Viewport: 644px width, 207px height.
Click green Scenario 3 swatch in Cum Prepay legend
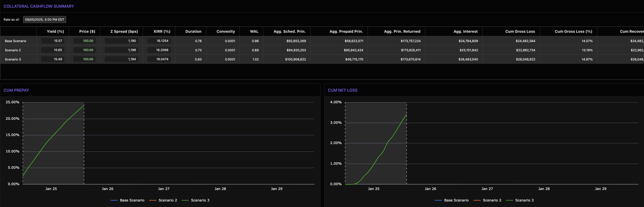185,200
